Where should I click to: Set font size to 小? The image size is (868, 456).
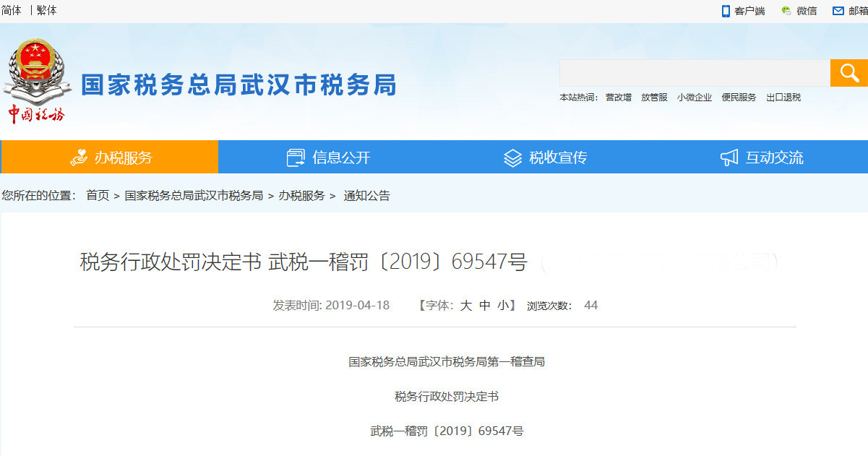click(503, 306)
